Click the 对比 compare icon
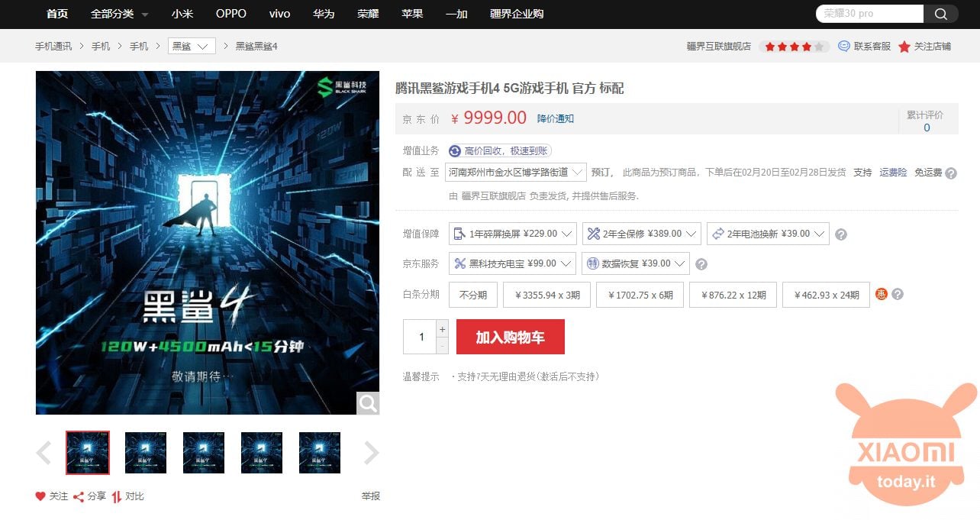Screen dimensions: 980x520 click(x=117, y=496)
